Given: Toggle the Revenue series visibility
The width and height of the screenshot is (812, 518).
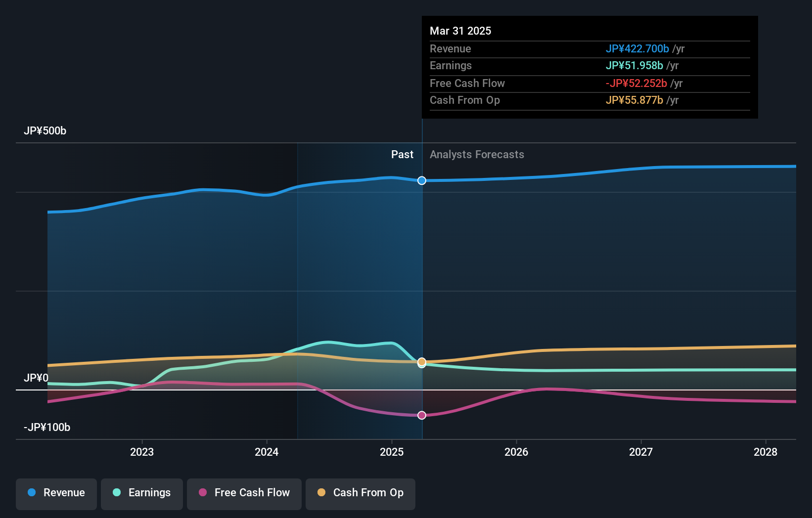Looking at the screenshot, I should 56,493.
